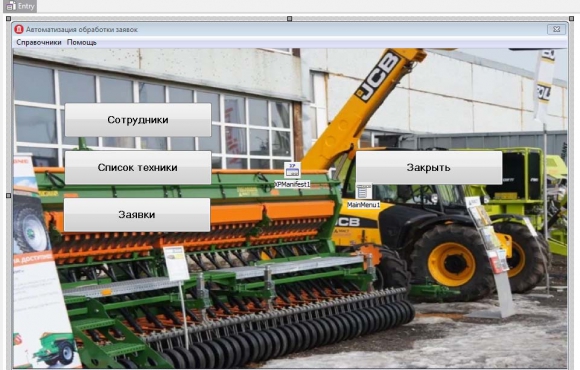Screen dimensions: 580x370
Task: Open the Помощь menu
Action: point(82,43)
